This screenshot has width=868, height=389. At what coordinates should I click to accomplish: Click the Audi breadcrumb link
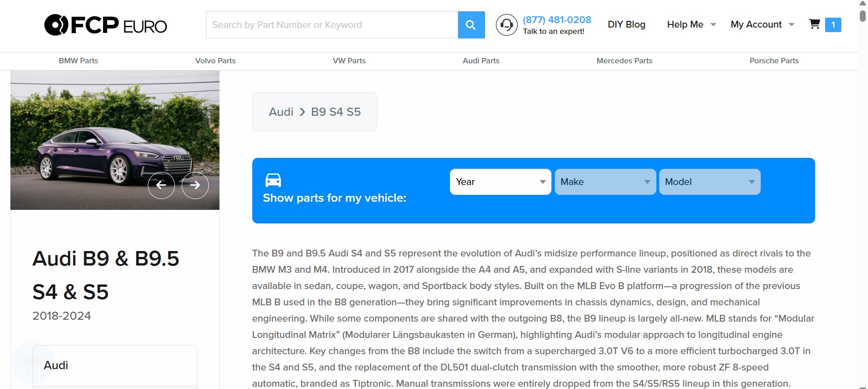[281, 112]
